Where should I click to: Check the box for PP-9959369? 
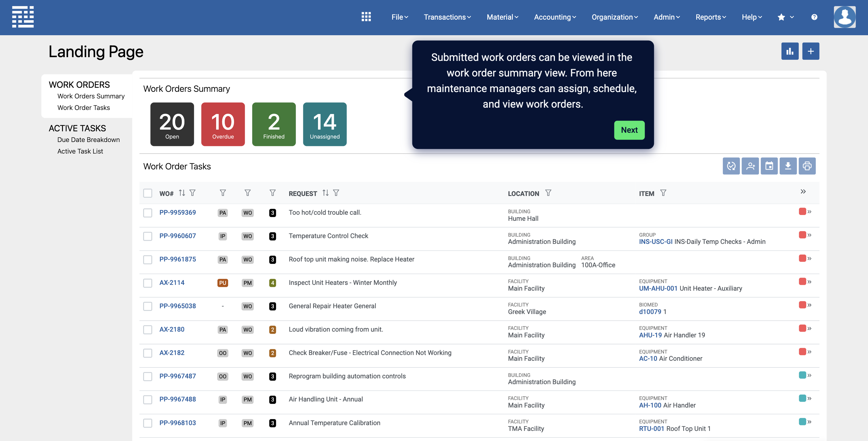point(147,213)
